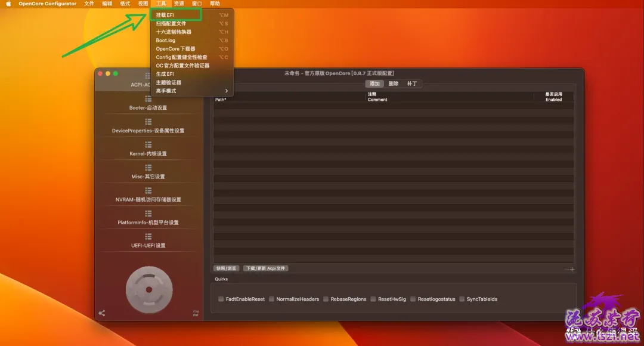Open the Booter-启动设置 list icon
Screen dimensions: 644x346
pos(148,99)
